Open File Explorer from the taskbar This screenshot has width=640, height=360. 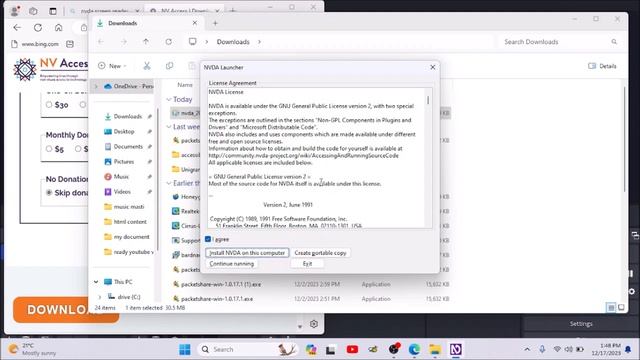(435, 349)
